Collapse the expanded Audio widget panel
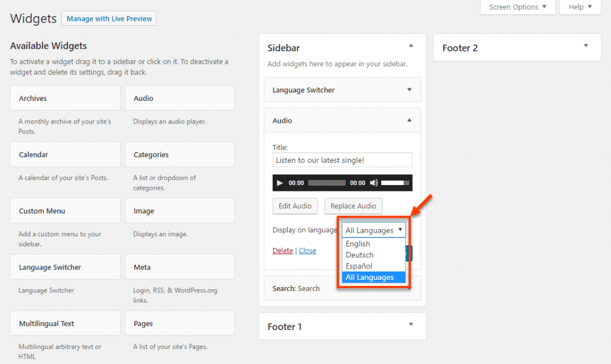This screenshot has height=364, width=611. tap(411, 120)
